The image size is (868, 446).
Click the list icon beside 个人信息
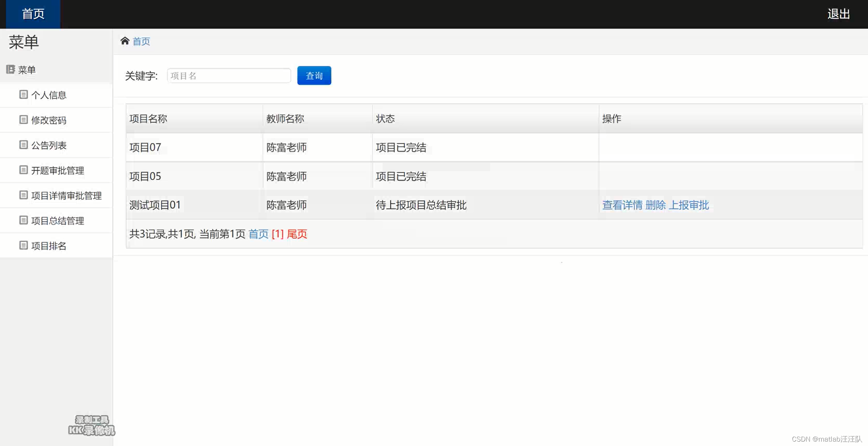[x=24, y=95]
